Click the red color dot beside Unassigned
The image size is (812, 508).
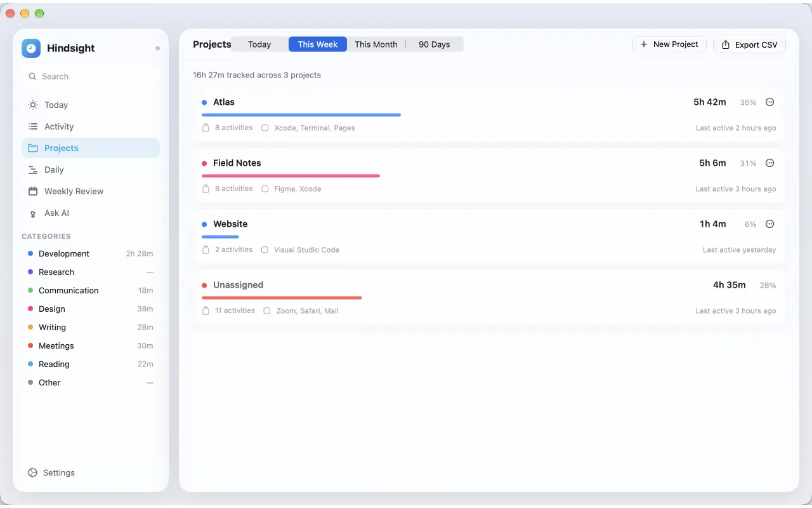pyautogui.click(x=204, y=285)
